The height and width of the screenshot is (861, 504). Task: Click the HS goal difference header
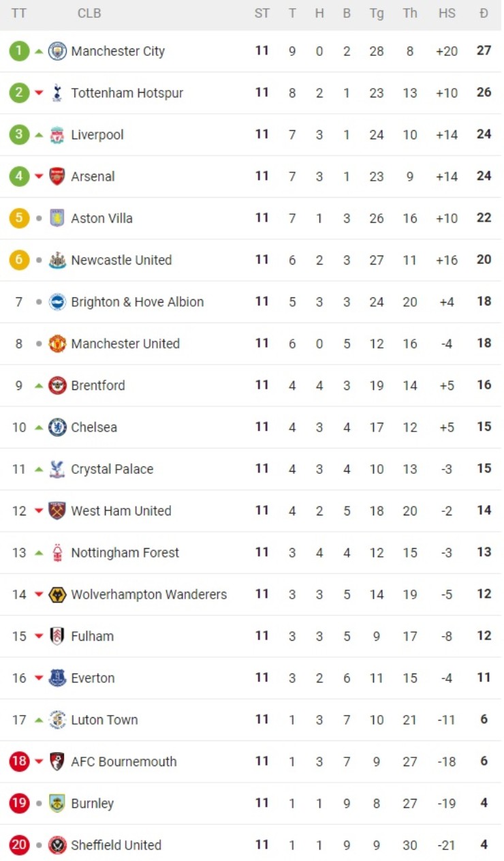coord(447,14)
